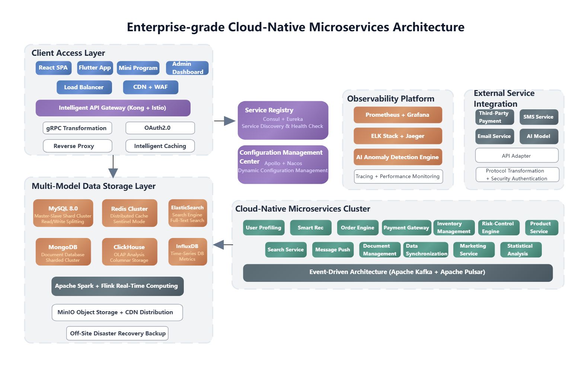This screenshot has width=588, height=367.
Task: Select the Event-Driven Architecture Kafka bar
Action: pos(398,273)
